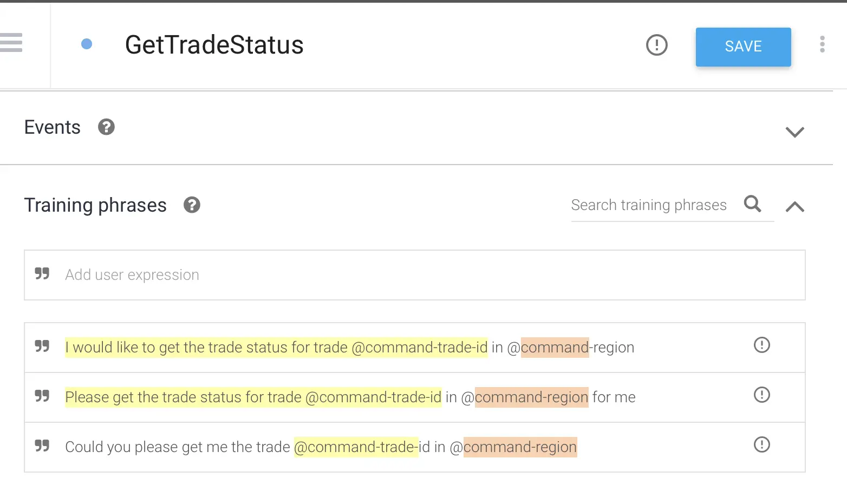
Task: Click warning icon on 'Could you please' phrase
Action: 761,444
